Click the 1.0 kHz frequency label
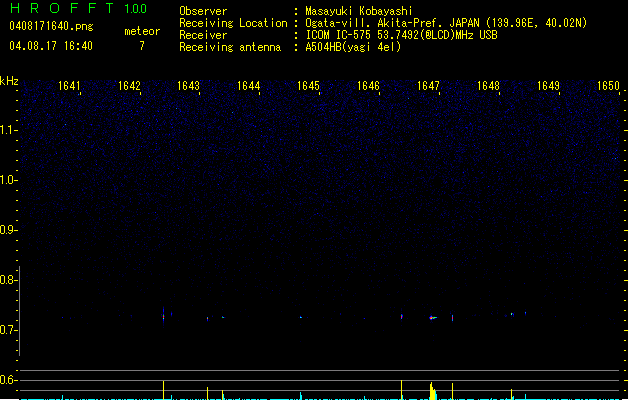Screen dimensions: 629x400 (x=8, y=180)
